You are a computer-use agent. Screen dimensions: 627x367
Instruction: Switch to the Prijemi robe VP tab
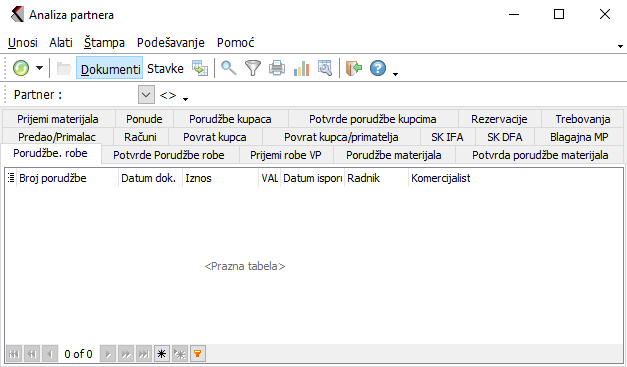pyautogui.click(x=286, y=155)
